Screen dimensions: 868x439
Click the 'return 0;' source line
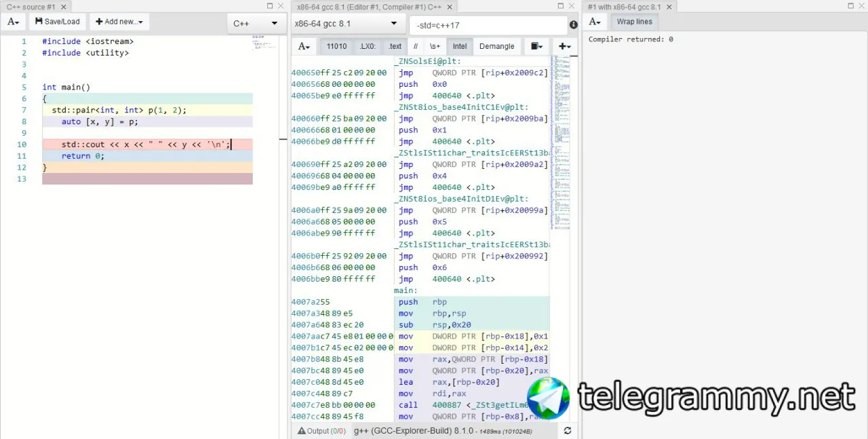[x=83, y=156]
